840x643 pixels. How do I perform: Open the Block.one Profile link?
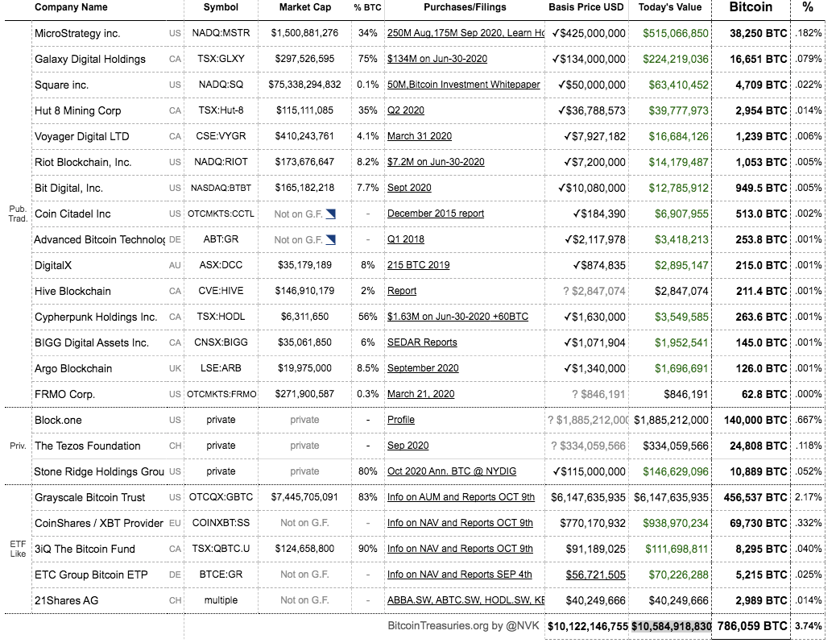click(x=401, y=420)
